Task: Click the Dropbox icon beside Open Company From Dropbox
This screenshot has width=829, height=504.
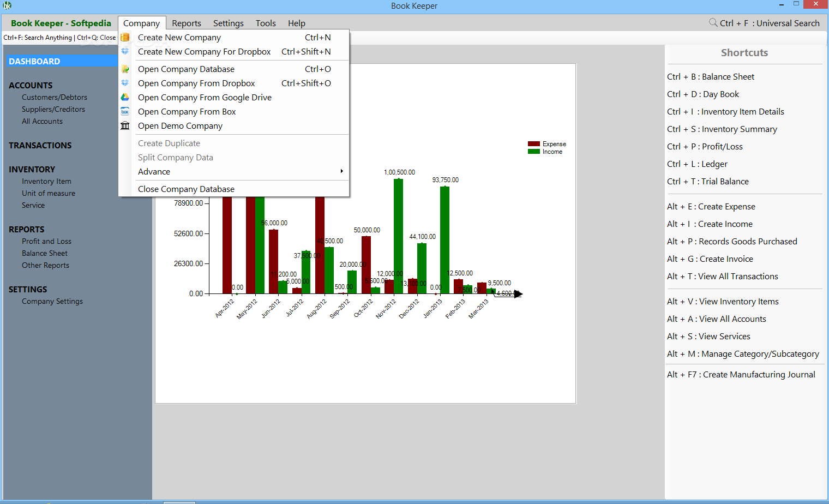Action: tap(125, 83)
